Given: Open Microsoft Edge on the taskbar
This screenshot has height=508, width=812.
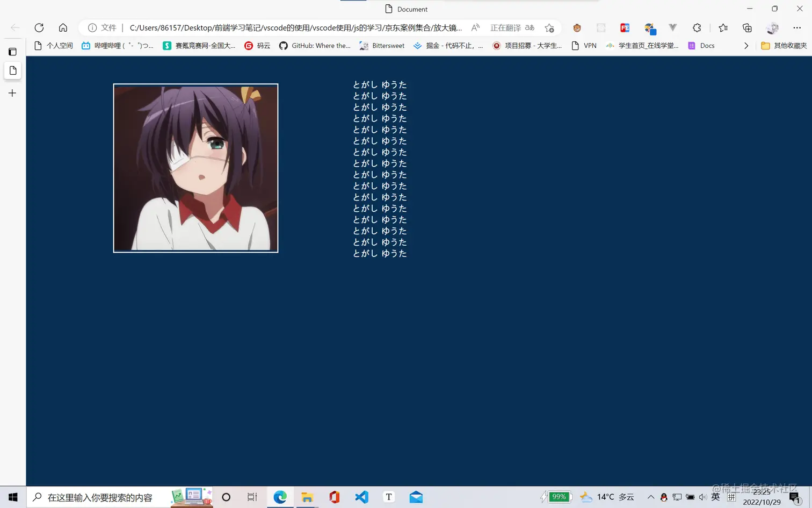Looking at the screenshot, I should [280, 497].
